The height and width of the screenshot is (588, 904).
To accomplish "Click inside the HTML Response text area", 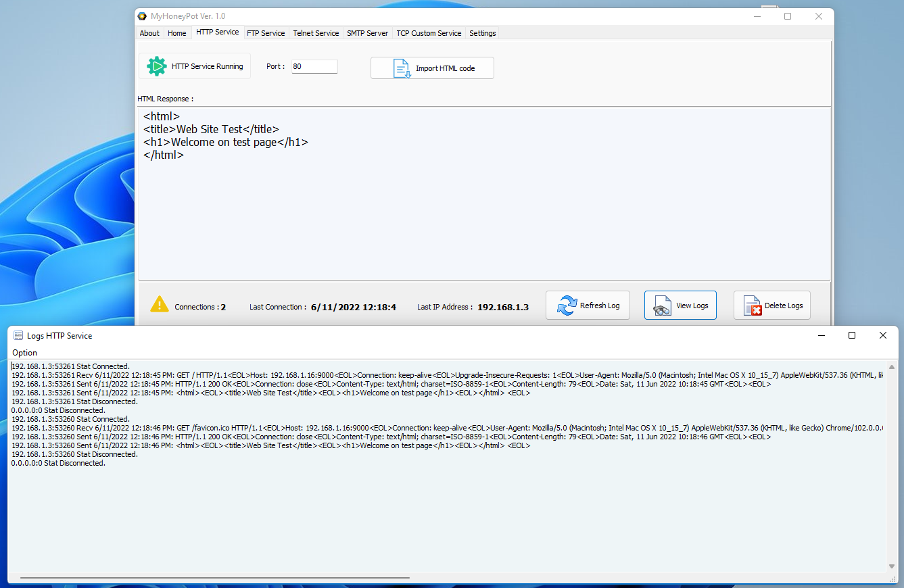I will point(484,193).
